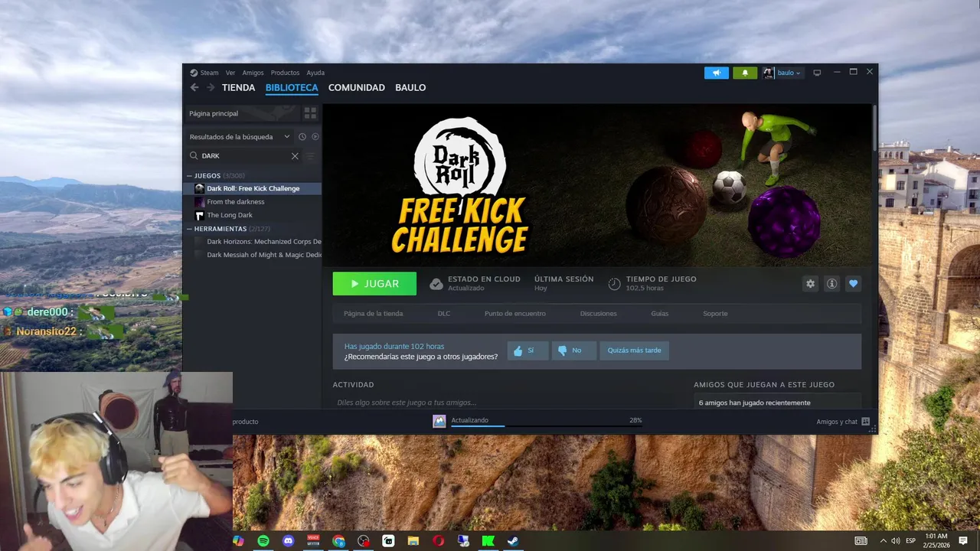Click the No thumbs-down button
Viewport: 980px width, 551px height.
click(x=573, y=350)
